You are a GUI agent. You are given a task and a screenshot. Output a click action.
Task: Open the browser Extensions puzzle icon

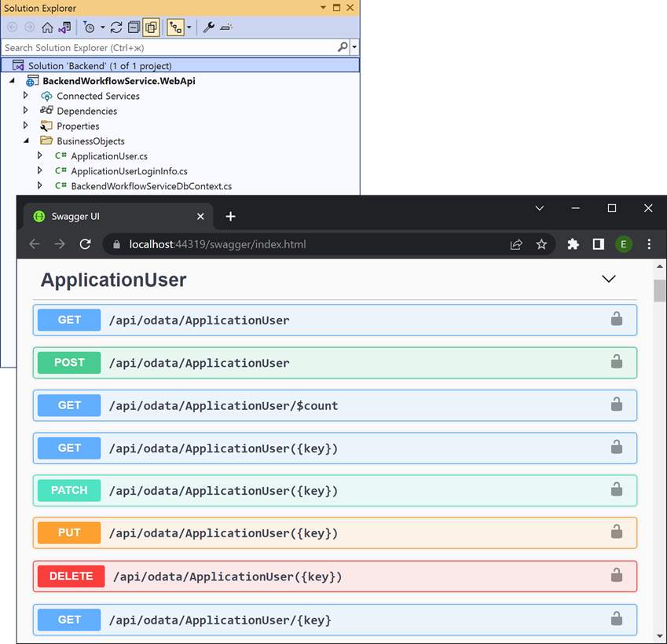click(x=573, y=244)
